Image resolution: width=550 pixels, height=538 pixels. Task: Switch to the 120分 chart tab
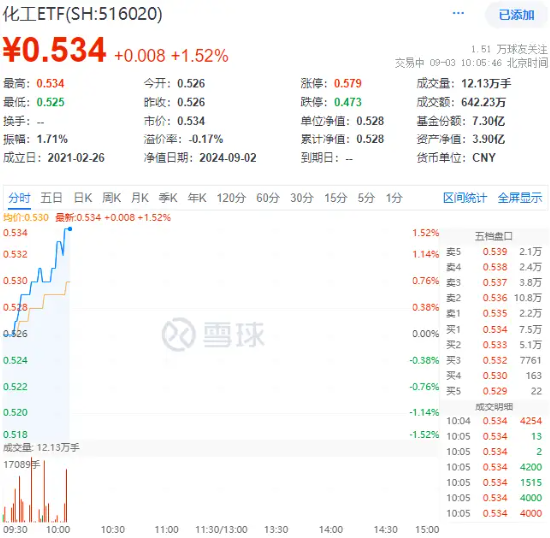(x=231, y=198)
